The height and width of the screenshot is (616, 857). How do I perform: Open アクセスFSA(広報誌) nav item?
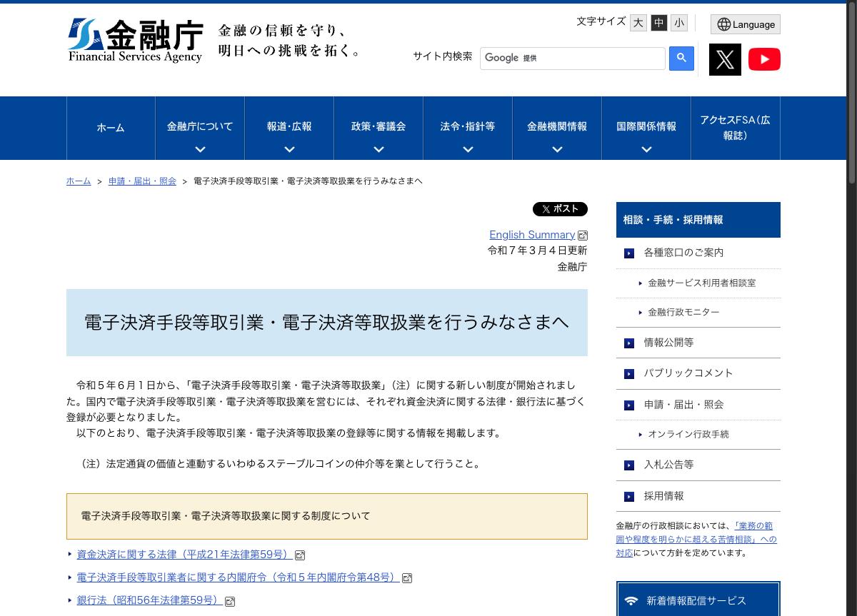[x=735, y=128]
